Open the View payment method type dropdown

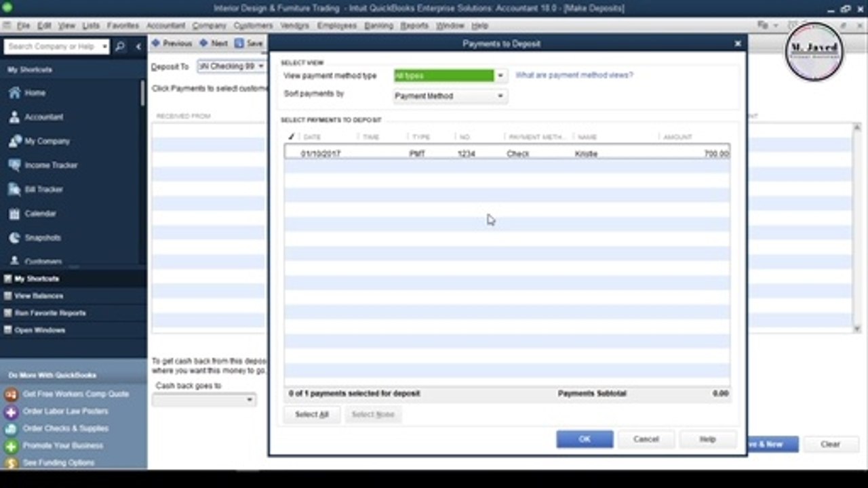[500, 76]
